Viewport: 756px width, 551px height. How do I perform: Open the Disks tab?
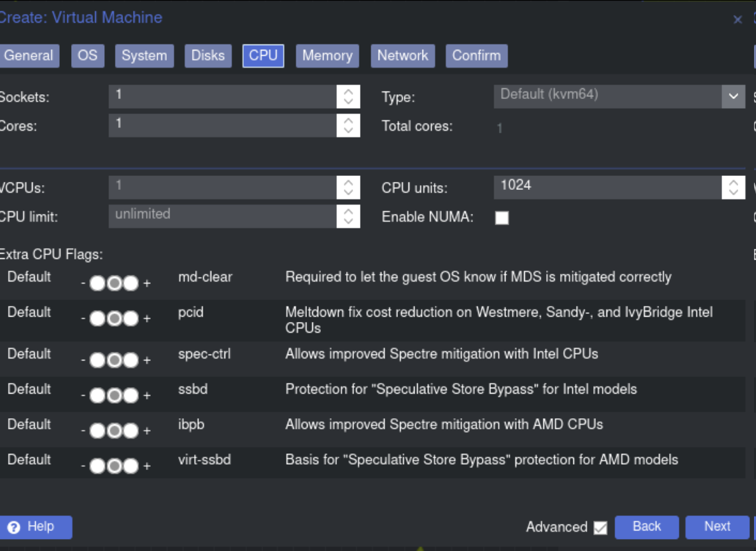click(x=208, y=56)
